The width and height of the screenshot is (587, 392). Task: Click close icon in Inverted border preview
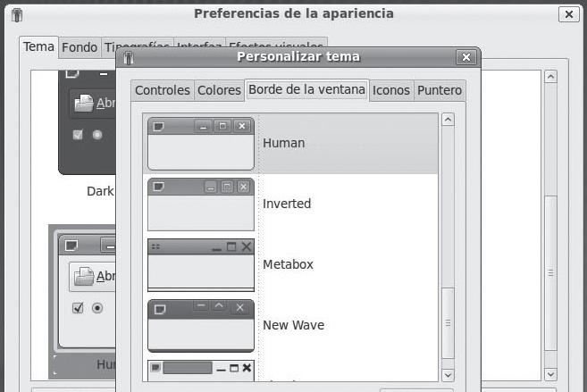click(244, 187)
